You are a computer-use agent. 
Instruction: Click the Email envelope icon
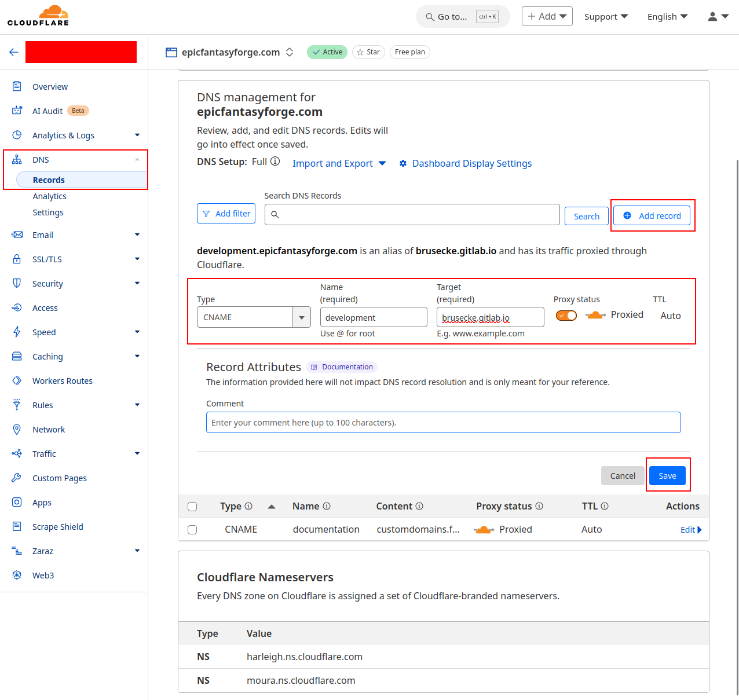pyautogui.click(x=17, y=234)
